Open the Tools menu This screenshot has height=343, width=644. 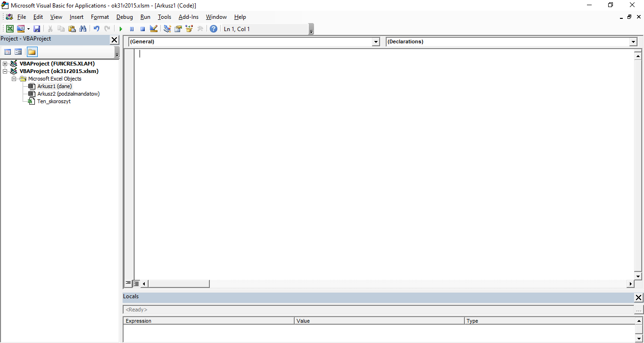(x=165, y=17)
